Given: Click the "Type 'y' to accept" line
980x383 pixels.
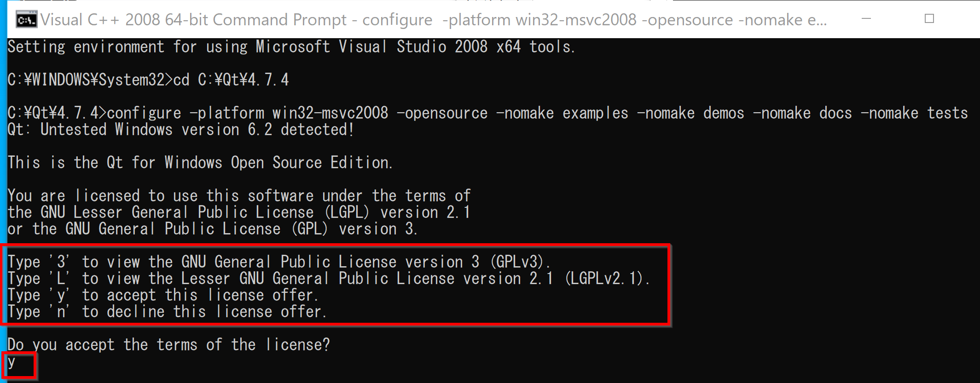Looking at the screenshot, I should point(163,295).
